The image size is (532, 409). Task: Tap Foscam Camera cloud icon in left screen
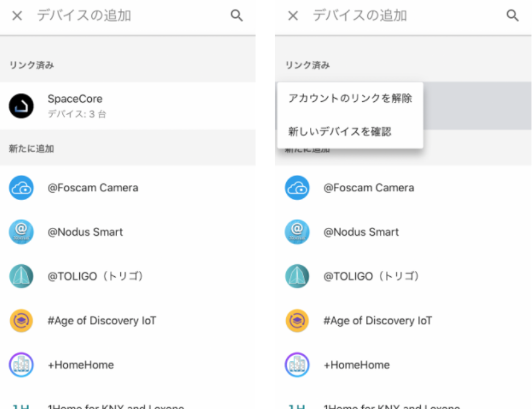pos(21,188)
